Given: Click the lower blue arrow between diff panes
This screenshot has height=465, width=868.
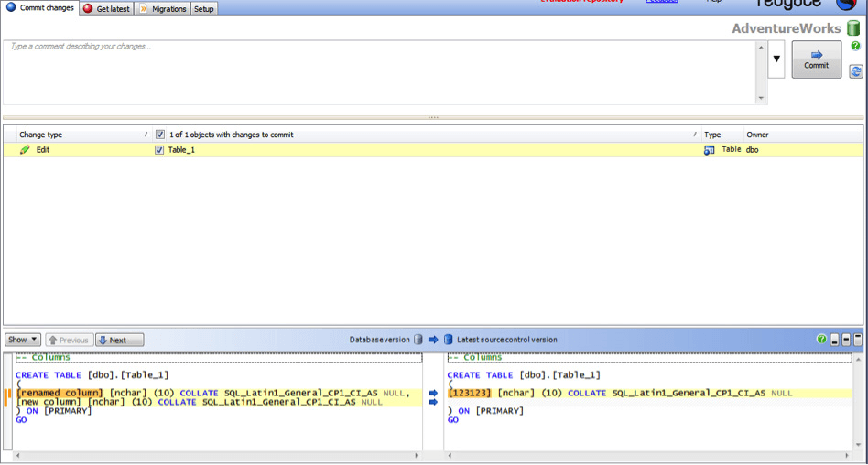Looking at the screenshot, I should point(433,403).
